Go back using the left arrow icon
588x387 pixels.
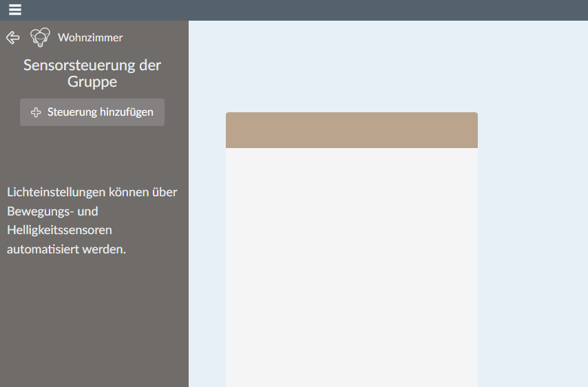(12, 37)
